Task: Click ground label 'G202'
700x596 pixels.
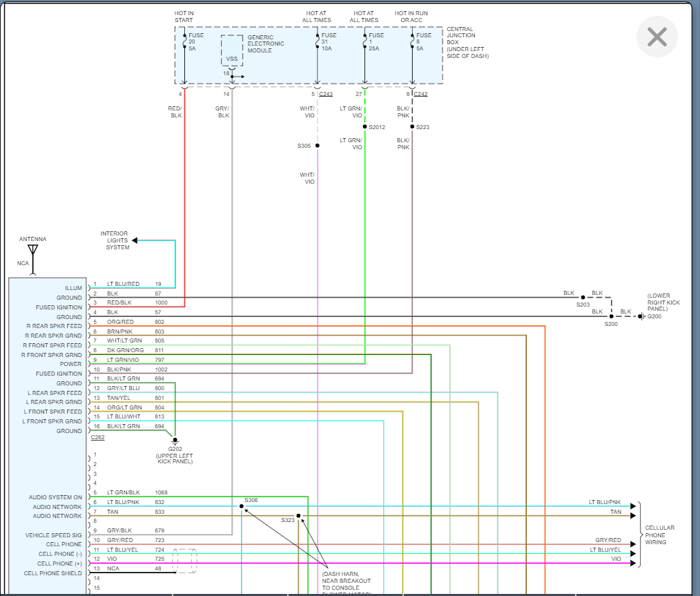Action: 175,449
